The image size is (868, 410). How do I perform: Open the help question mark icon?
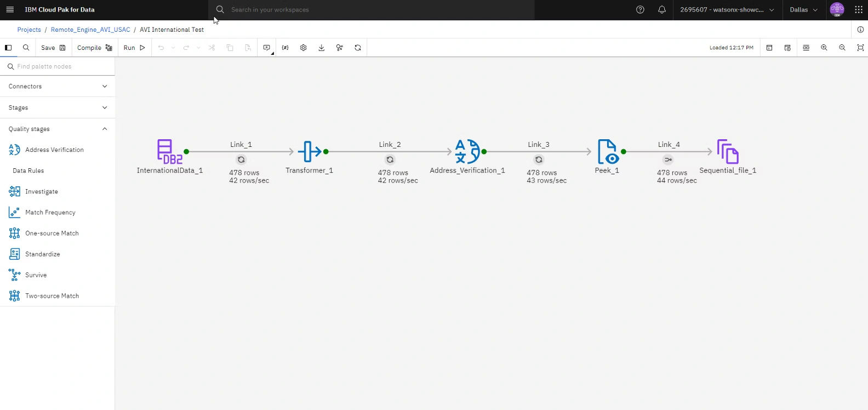click(x=640, y=10)
